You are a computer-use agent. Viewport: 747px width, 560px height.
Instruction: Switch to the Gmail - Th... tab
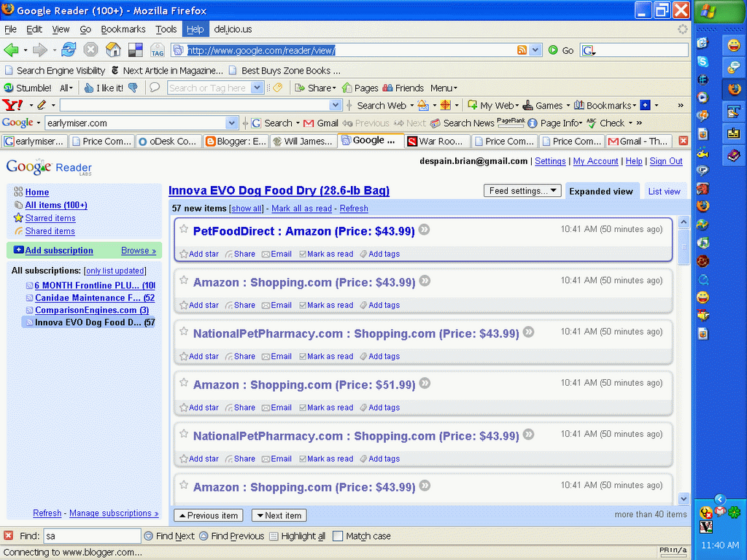coord(638,141)
